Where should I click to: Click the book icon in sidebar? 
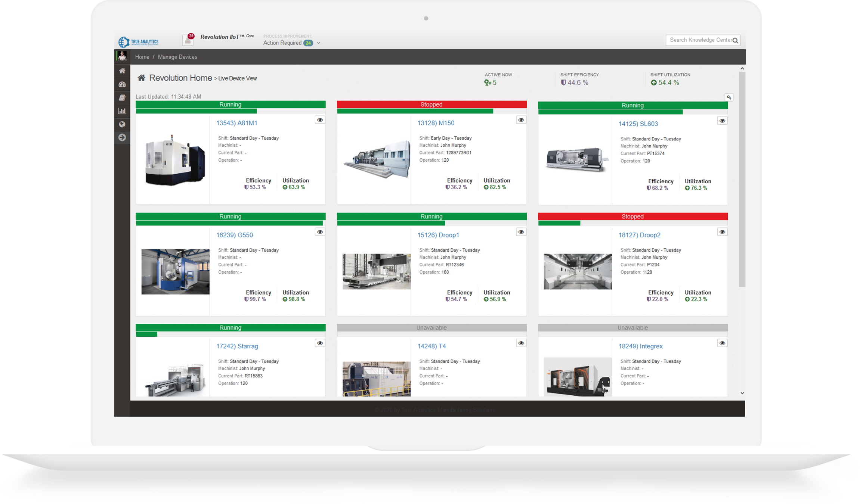pos(122,98)
